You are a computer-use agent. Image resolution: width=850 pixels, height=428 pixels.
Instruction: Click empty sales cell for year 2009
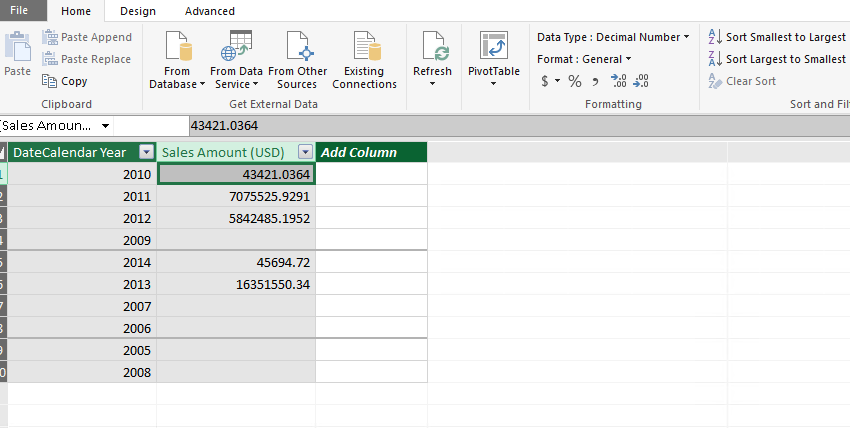(x=236, y=240)
